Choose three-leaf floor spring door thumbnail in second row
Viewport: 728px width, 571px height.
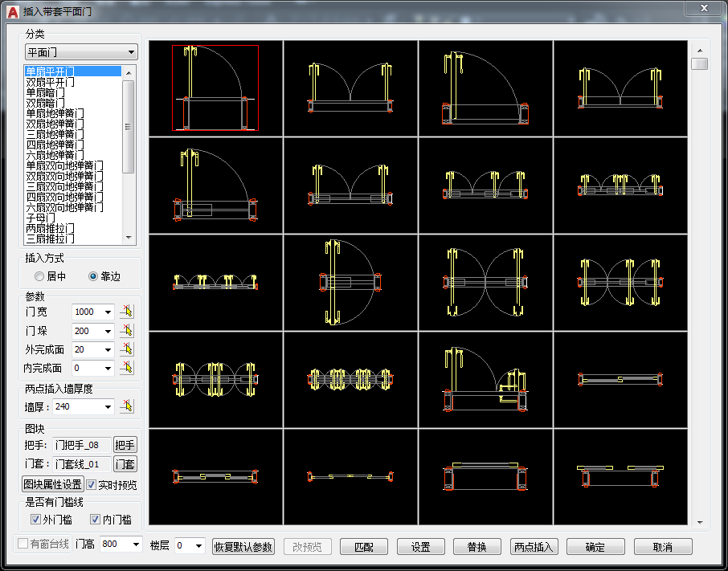tap(485, 185)
